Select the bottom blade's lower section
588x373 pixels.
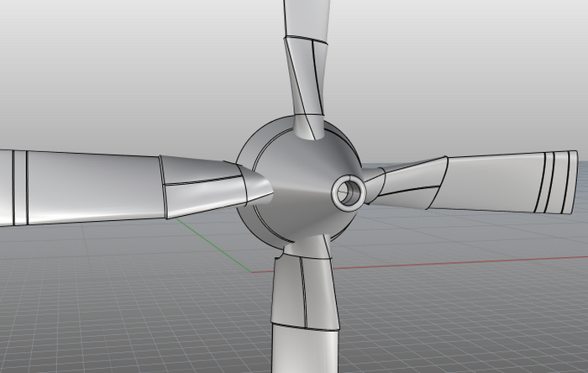click(x=304, y=351)
